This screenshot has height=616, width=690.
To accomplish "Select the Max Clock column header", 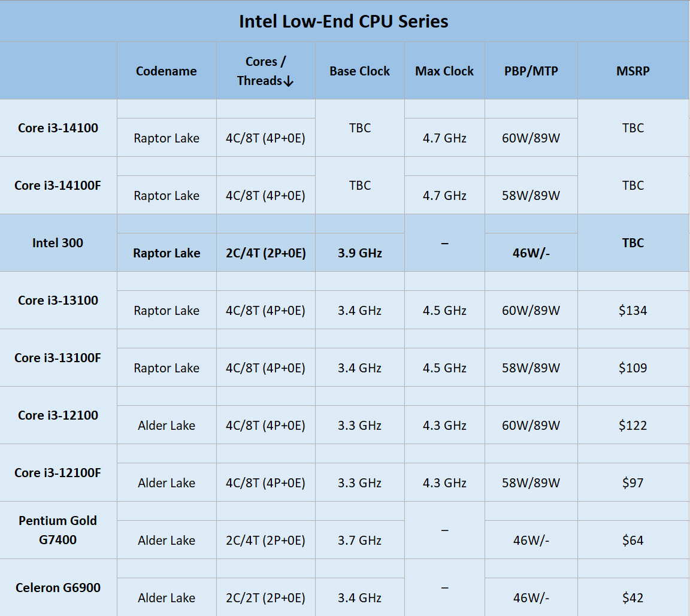I will point(444,71).
